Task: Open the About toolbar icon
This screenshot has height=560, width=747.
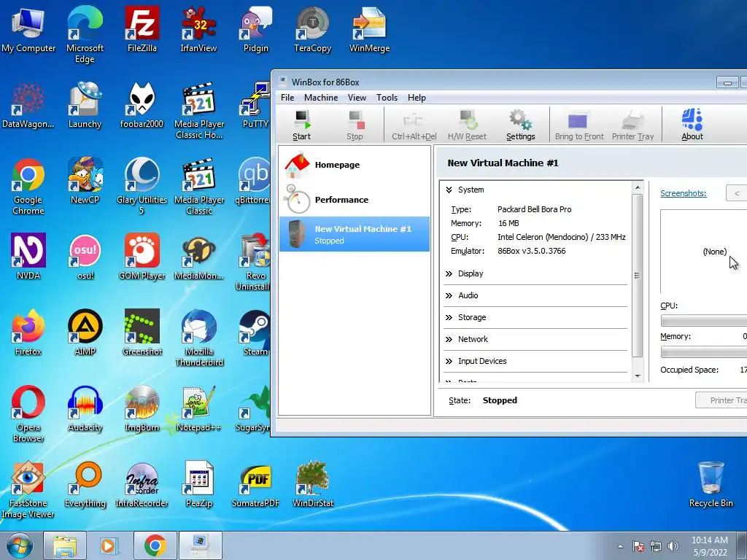Action: 692,125
